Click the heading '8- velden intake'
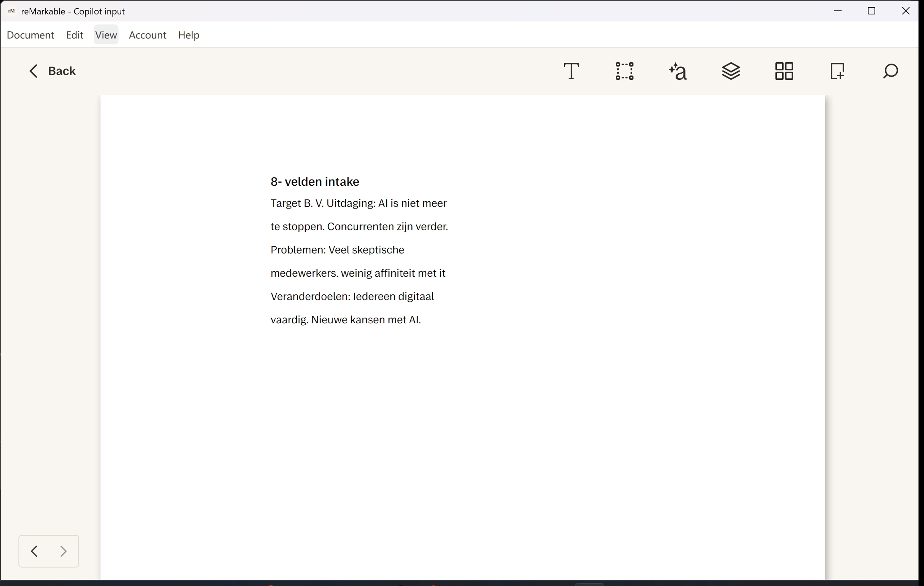The image size is (924, 586). click(x=315, y=182)
